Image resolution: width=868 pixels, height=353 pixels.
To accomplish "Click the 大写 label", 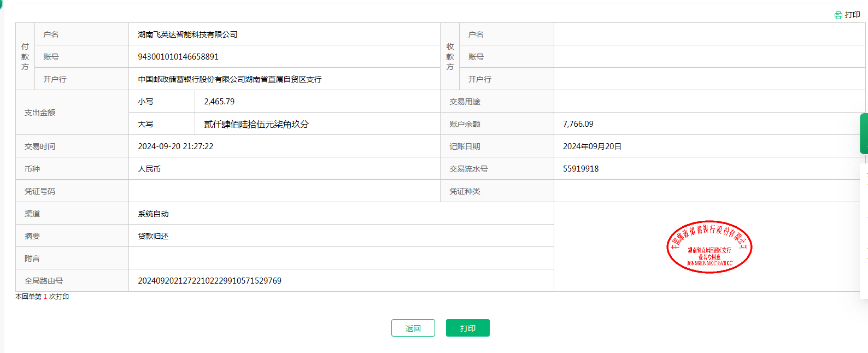I will [x=145, y=124].
